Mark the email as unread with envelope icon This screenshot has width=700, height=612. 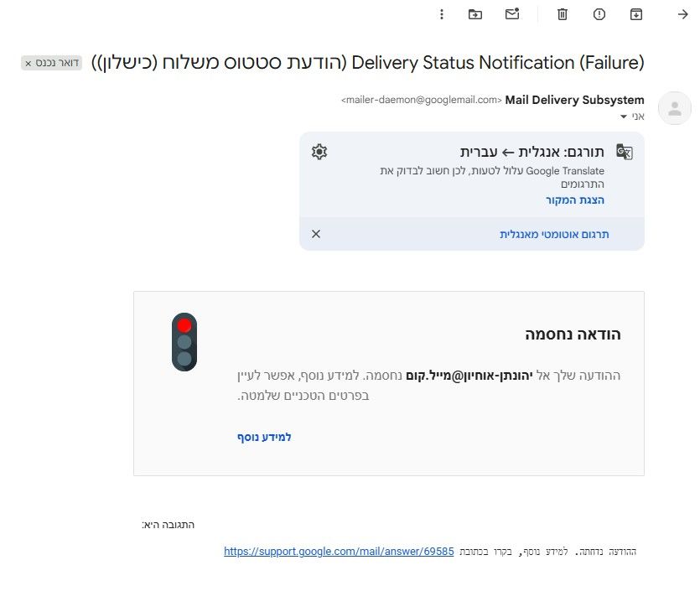click(512, 14)
